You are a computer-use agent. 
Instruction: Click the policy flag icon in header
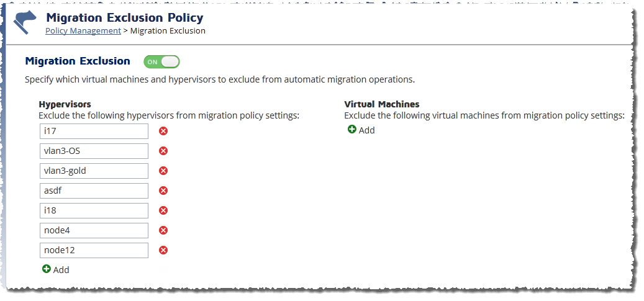click(x=25, y=22)
